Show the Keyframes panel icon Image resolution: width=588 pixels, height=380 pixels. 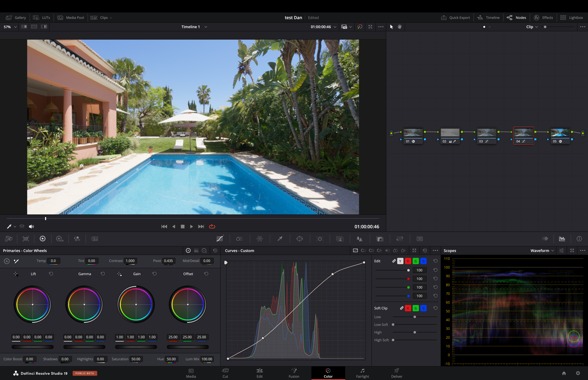545,239
